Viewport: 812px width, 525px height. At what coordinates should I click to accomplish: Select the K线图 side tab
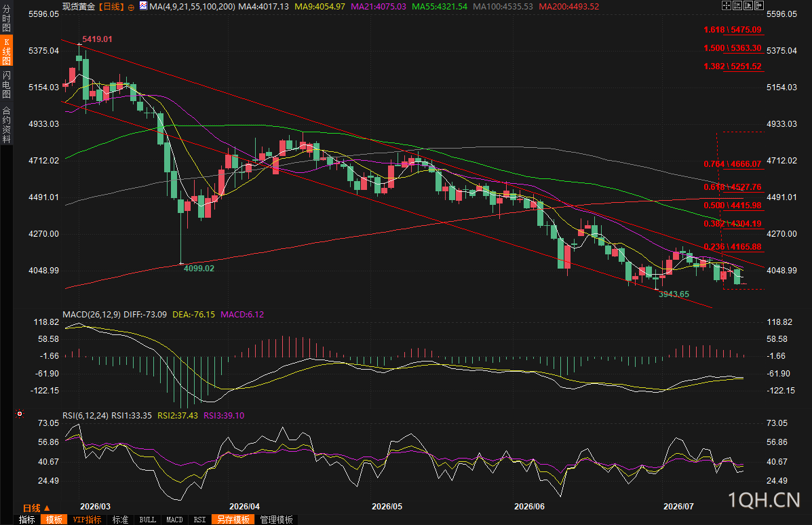click(6, 51)
